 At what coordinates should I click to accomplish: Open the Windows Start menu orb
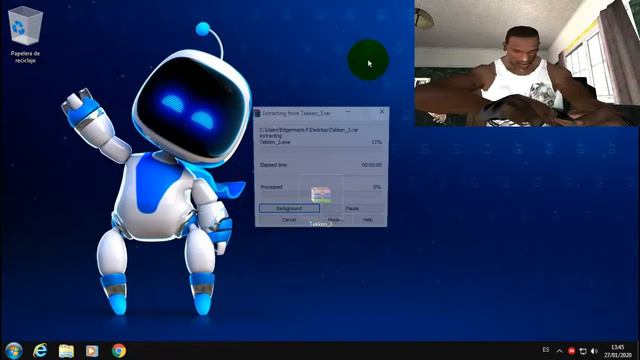pos(14,351)
